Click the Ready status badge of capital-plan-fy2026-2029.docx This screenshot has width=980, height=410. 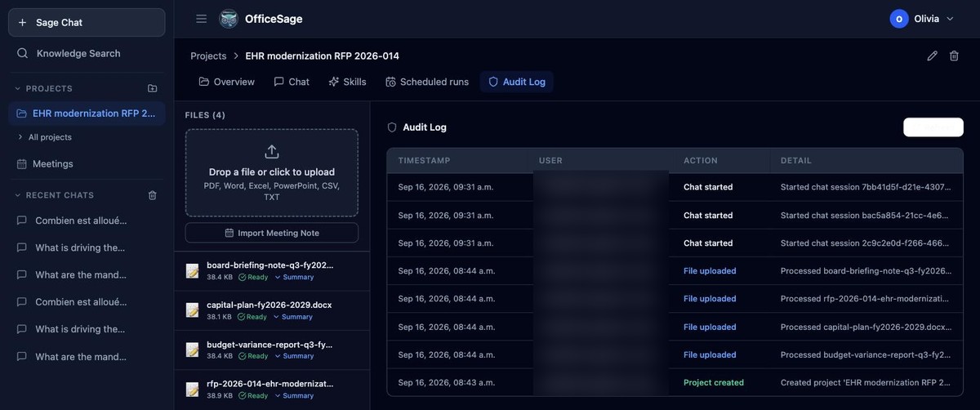[x=252, y=317]
